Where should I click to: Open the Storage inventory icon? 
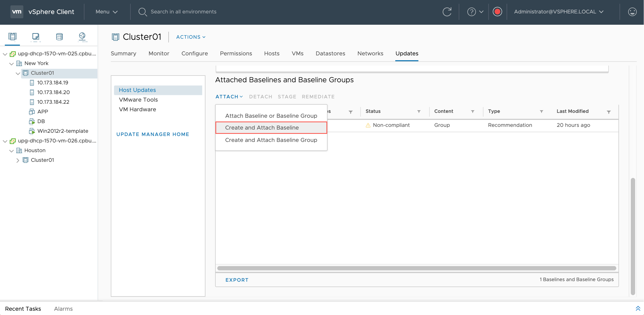coord(59,36)
